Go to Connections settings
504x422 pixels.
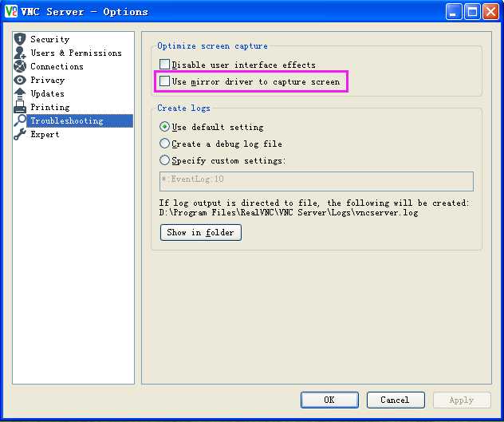point(57,66)
